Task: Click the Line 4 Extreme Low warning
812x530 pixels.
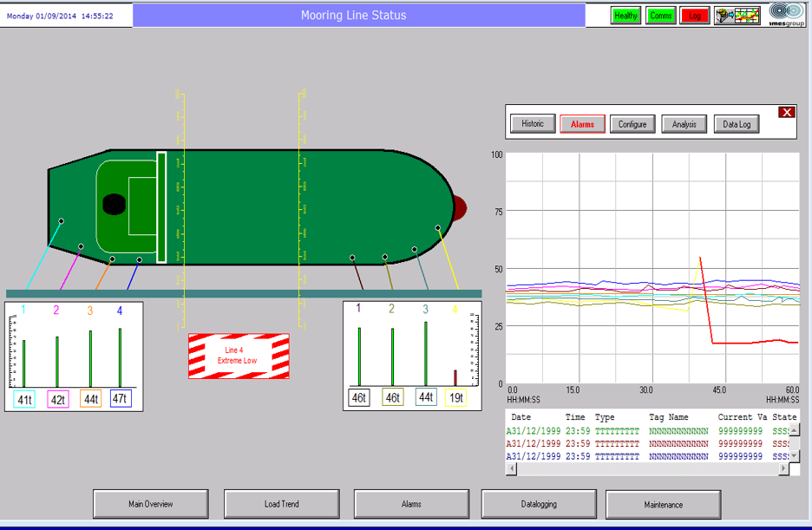Action: coord(239,357)
